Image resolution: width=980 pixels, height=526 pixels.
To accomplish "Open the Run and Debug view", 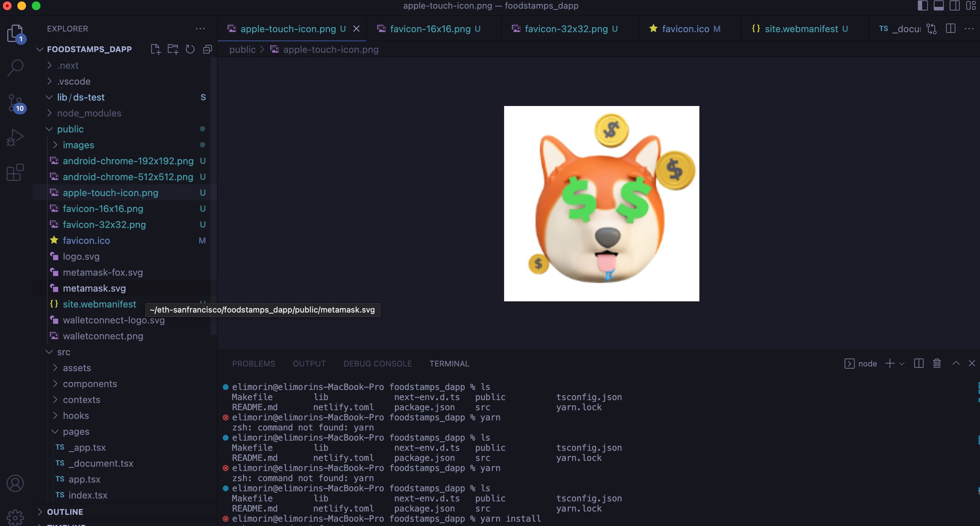I will point(15,138).
